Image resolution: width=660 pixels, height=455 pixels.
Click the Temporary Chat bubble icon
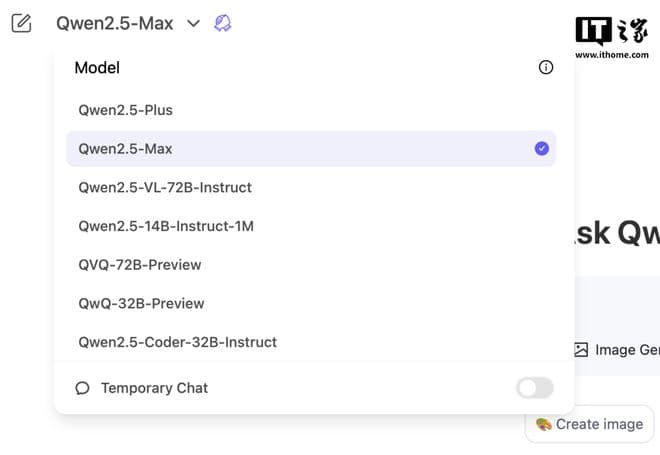pos(82,388)
